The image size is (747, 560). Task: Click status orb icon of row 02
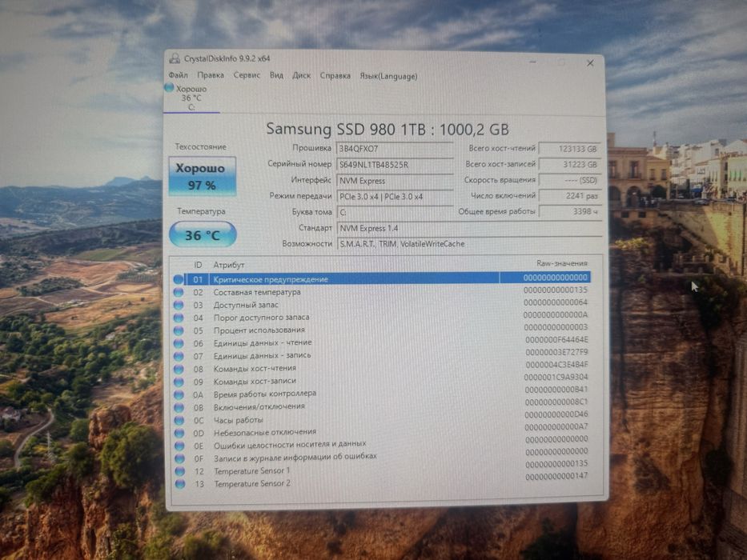click(x=179, y=292)
